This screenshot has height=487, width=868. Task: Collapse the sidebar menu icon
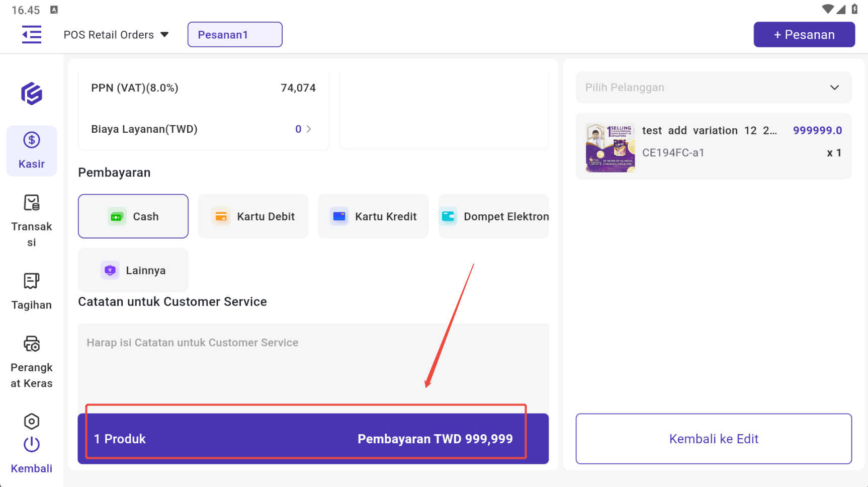pos(32,35)
